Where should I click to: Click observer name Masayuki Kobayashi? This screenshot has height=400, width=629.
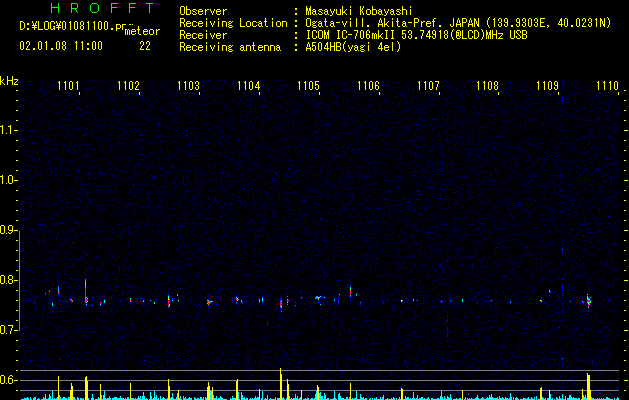click(x=359, y=11)
